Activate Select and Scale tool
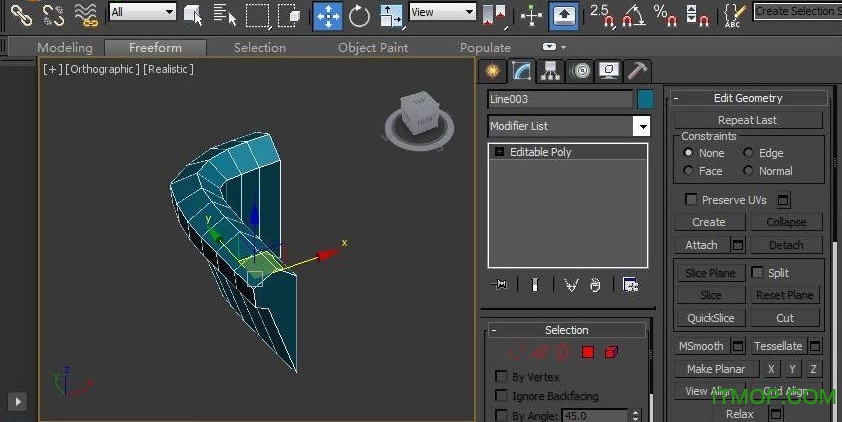Screen dimensions: 842x422 coord(391,16)
